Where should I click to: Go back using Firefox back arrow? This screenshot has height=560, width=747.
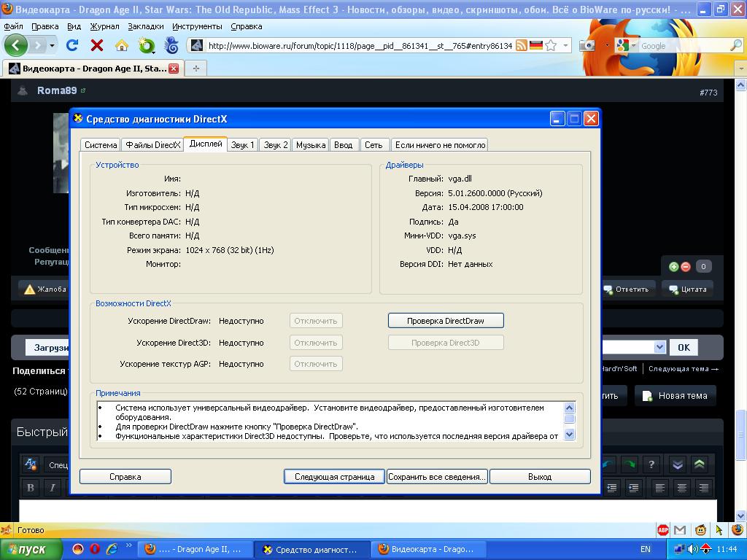pyautogui.click(x=17, y=46)
